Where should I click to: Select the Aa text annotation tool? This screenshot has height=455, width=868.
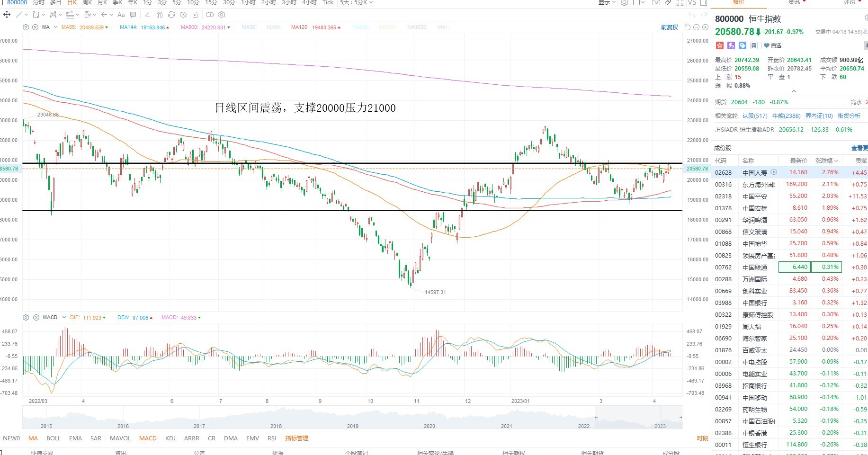coord(121,15)
